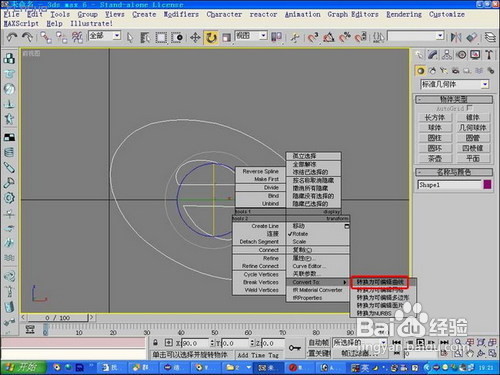Image resolution: width=500 pixels, height=375 pixels.
Task: Open the 标准几何体 object category dropdown
Action: 455,84
